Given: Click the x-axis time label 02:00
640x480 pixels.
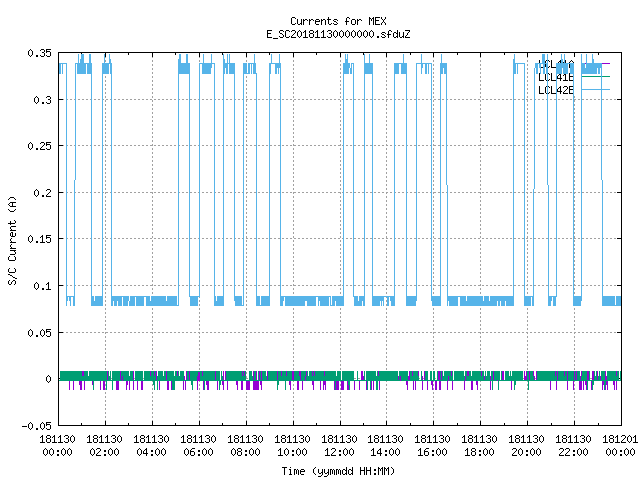Looking at the screenshot, I should point(104,453).
